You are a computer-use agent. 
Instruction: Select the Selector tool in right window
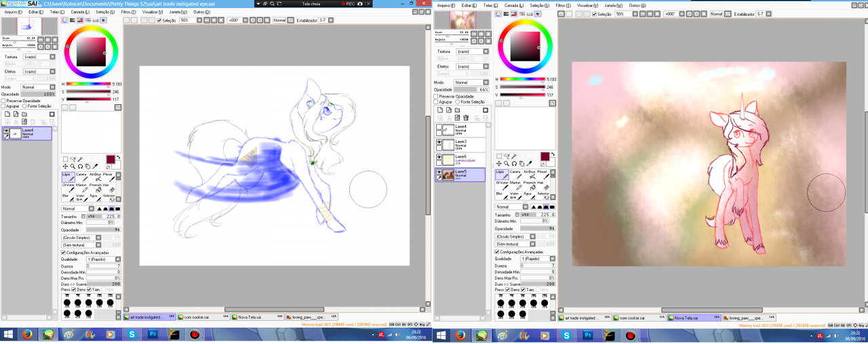pos(542,196)
